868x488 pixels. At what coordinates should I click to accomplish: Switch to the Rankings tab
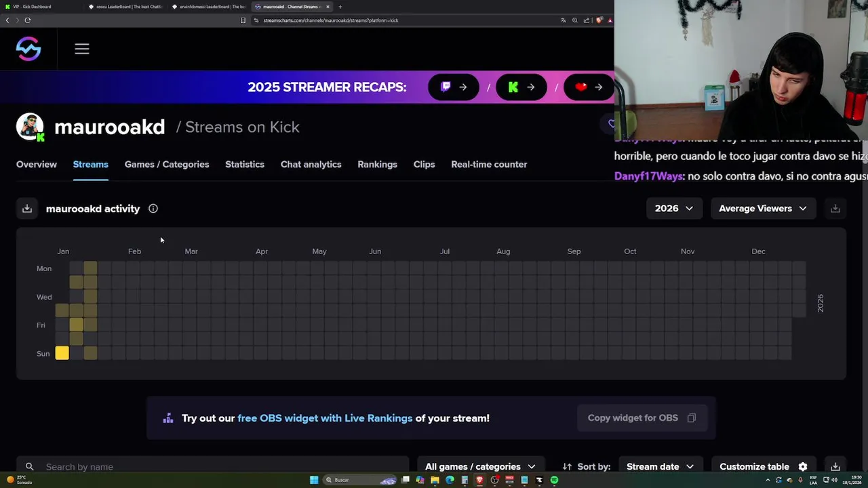click(378, 164)
